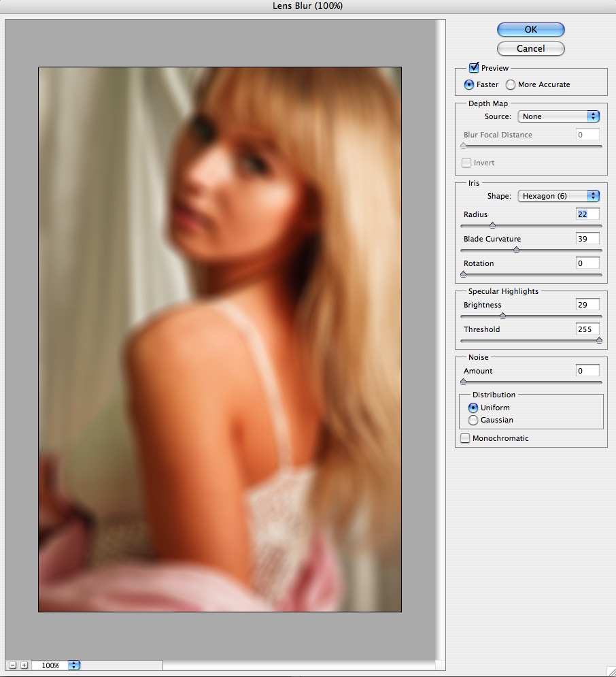
Task: Click the Blade Curvature slider handle
Action: (x=516, y=250)
